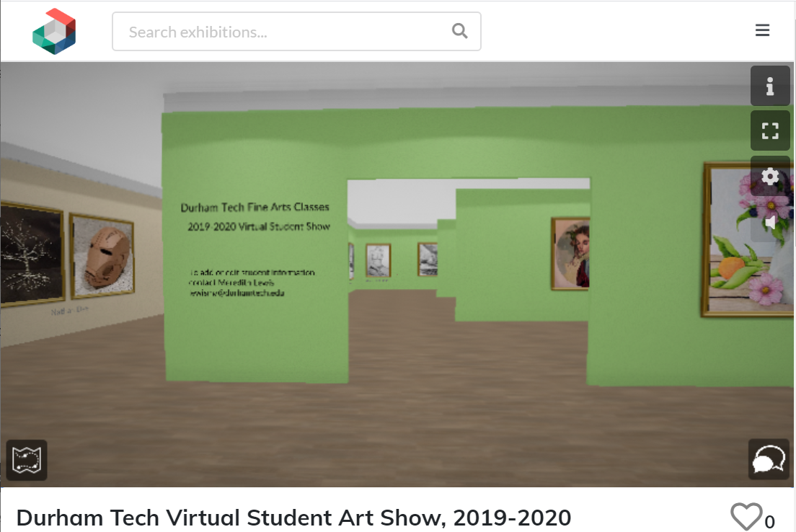Toggle the heart to like this exhibition
The height and width of the screenshot is (532, 796).
coord(746,515)
